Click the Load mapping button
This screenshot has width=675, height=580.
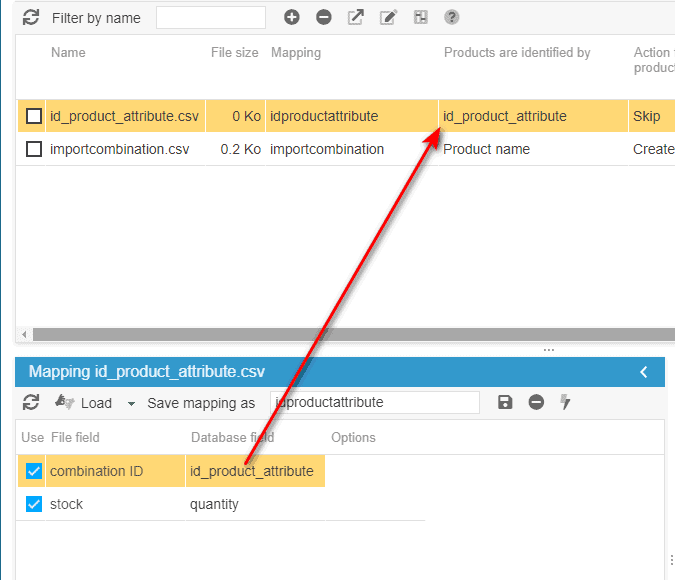(84, 402)
